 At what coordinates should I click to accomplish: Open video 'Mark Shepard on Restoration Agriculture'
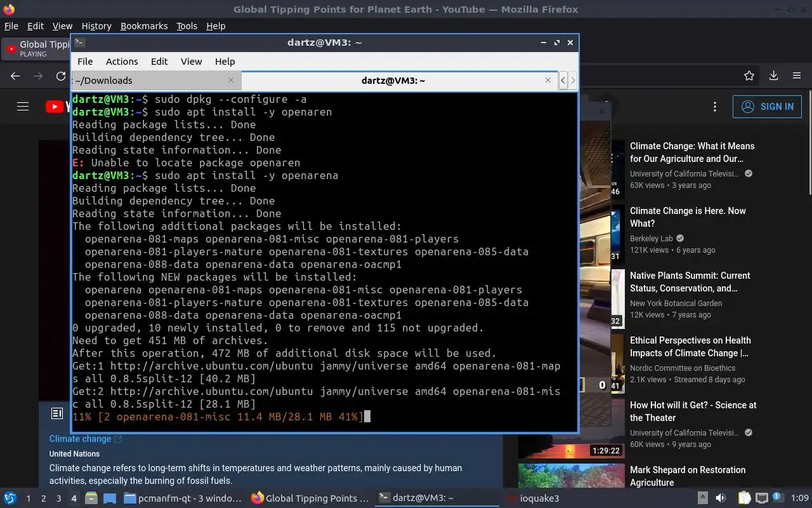pos(688,476)
